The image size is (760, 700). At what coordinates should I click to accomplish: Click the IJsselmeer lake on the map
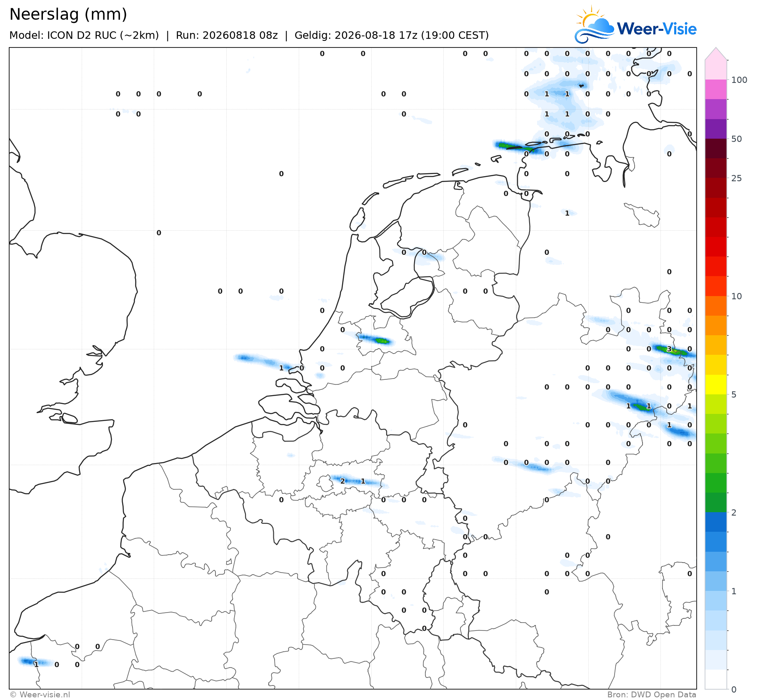pos(399,267)
